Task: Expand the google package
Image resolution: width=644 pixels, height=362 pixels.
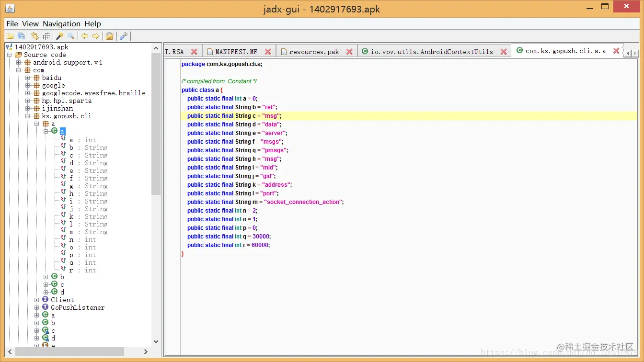Action: coord(28,86)
